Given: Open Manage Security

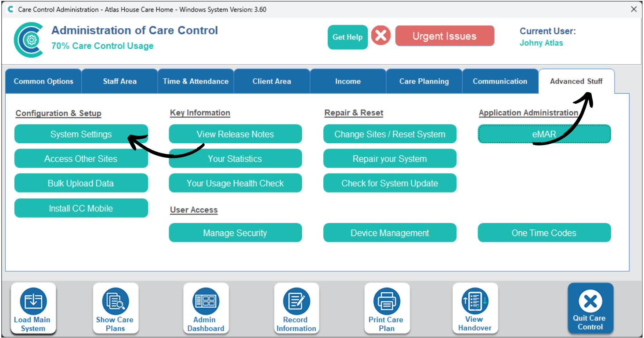Looking at the screenshot, I should click(x=235, y=233).
